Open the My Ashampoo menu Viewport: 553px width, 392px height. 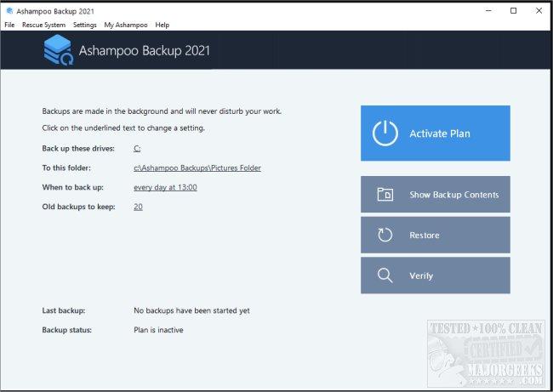pos(126,25)
